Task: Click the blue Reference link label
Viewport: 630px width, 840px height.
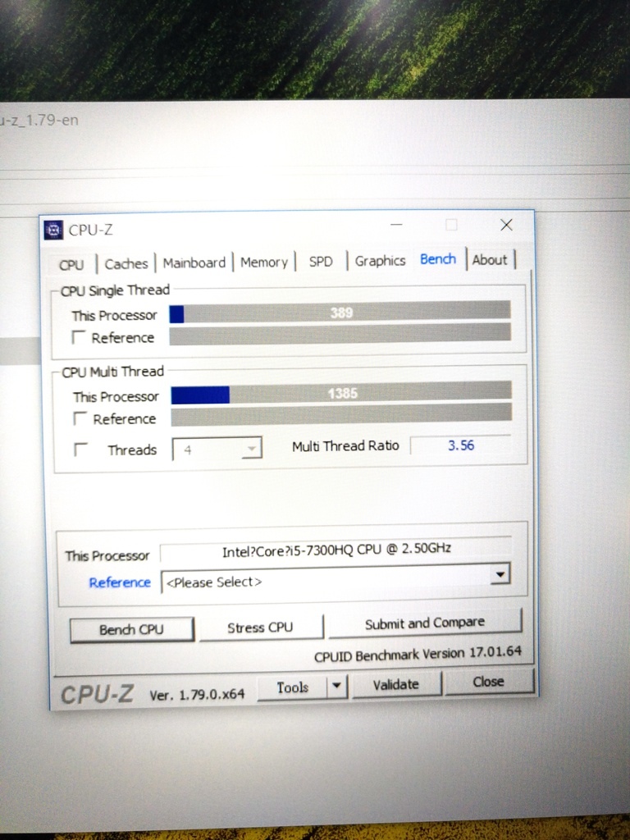Action: [x=120, y=582]
